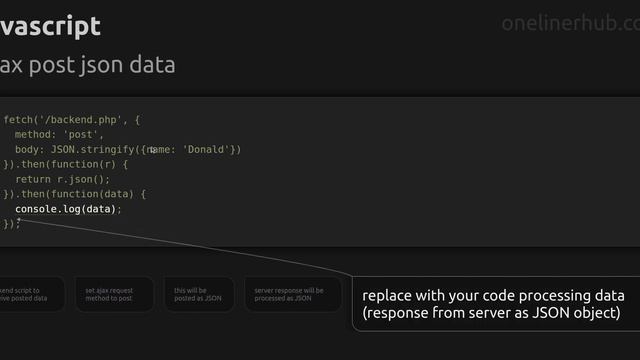
Task: Click the highlighted console.log(data); line
Action: click(68, 209)
